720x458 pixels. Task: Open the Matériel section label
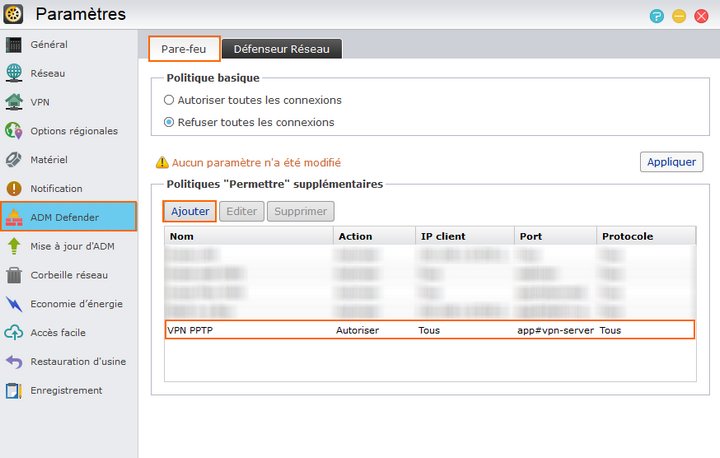click(49, 160)
